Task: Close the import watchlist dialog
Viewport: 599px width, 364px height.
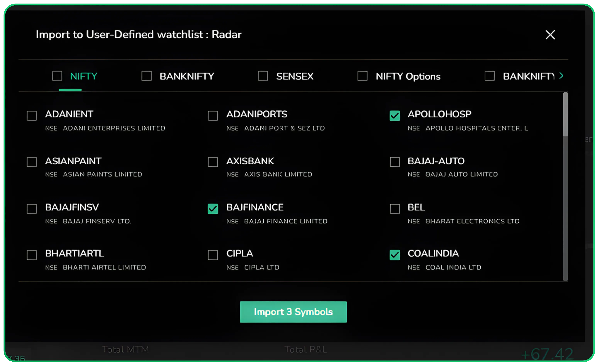Action: coord(550,35)
